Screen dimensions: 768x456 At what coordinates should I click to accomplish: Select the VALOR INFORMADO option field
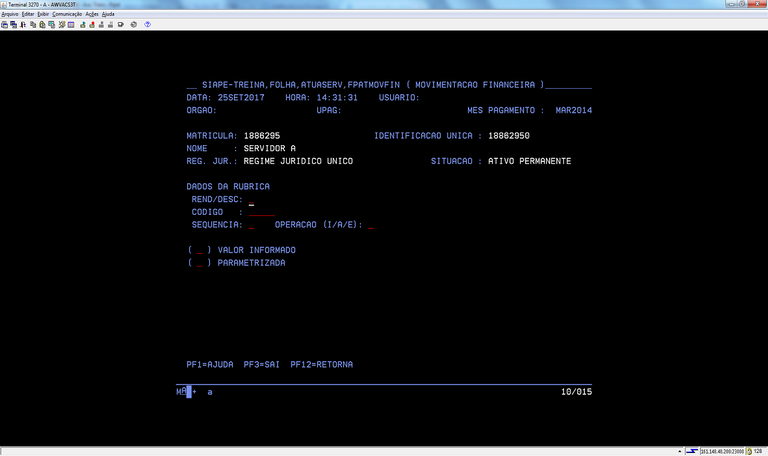pos(199,251)
